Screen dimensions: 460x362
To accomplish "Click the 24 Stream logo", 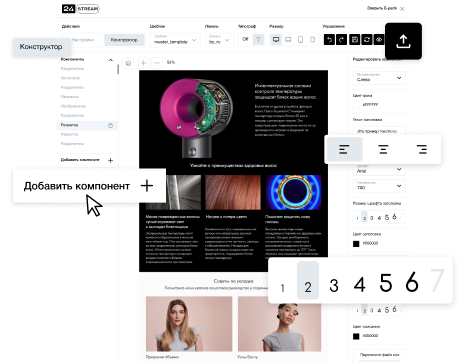I will [81, 9].
